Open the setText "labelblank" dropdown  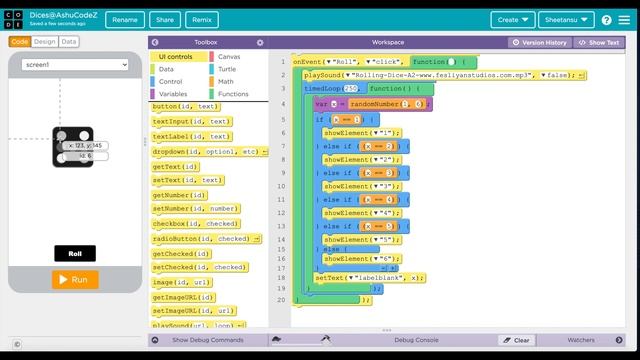(351, 278)
